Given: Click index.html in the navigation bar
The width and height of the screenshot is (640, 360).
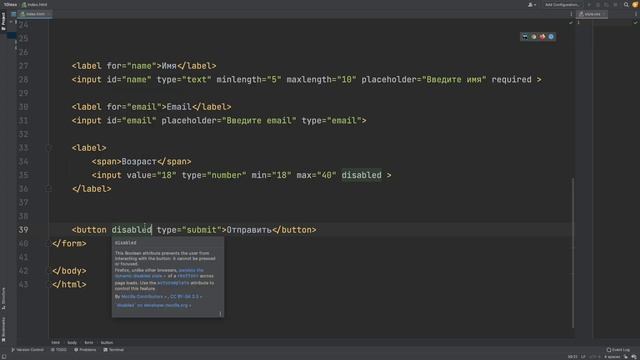Looking at the screenshot, I should click(34, 4).
